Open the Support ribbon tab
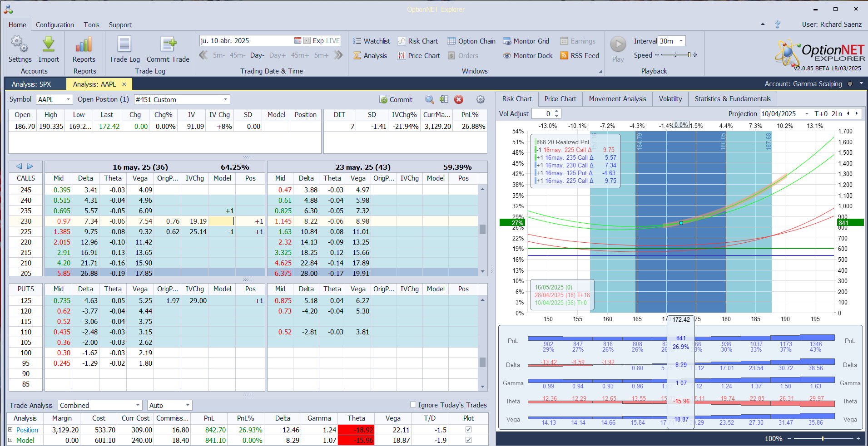The image size is (868, 446). coord(120,25)
